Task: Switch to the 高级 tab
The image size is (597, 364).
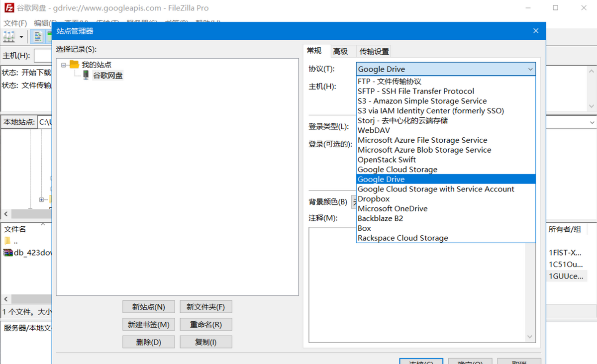Action: click(340, 51)
